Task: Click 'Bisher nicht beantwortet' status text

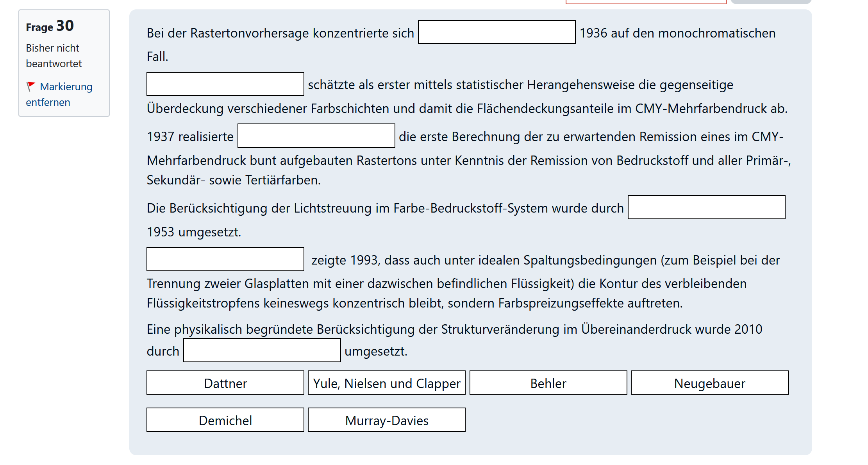Action: coord(54,55)
